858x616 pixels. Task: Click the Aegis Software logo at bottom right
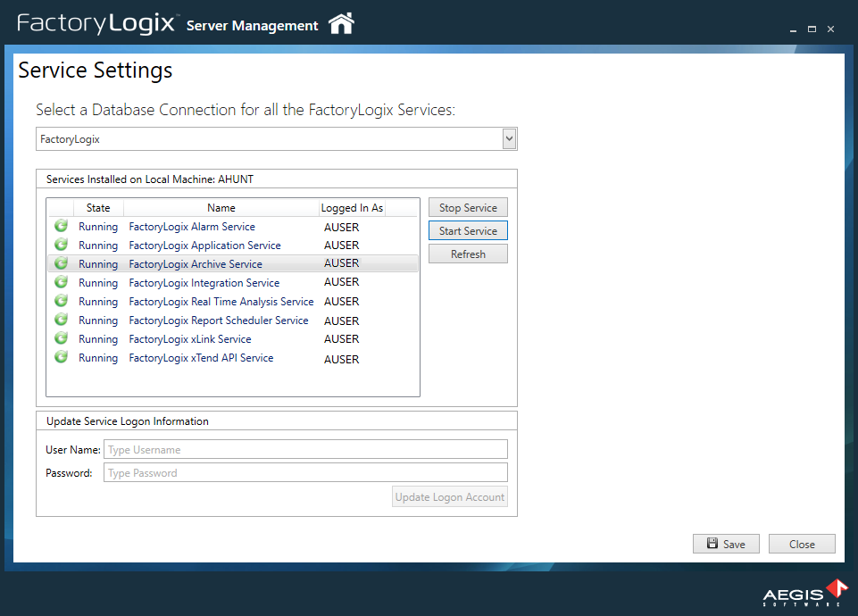[x=801, y=591]
